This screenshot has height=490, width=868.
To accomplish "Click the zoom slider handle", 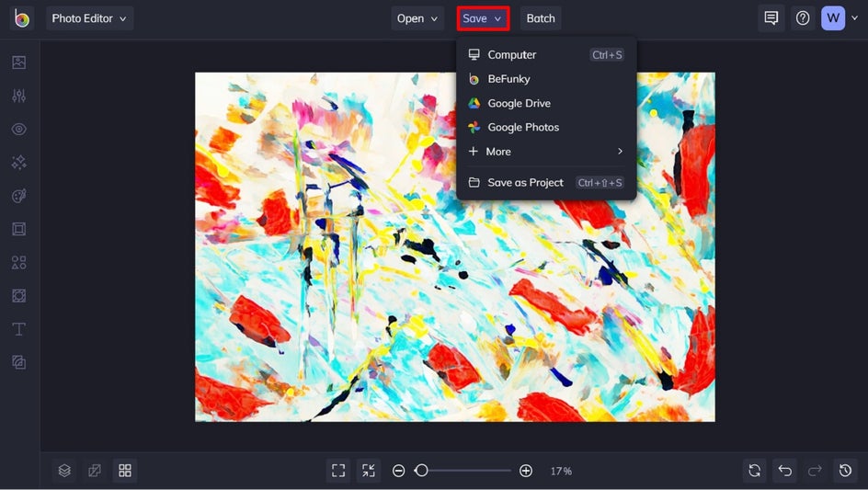I will (422, 471).
